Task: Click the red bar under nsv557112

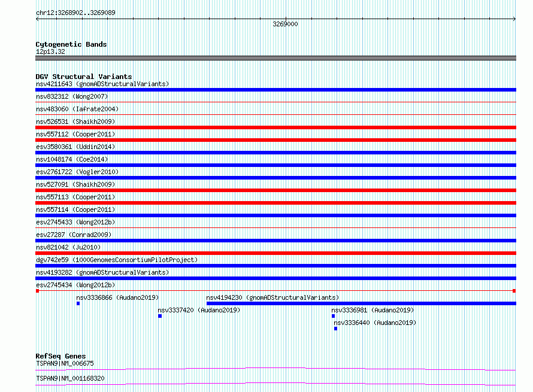Action: (x=275, y=140)
